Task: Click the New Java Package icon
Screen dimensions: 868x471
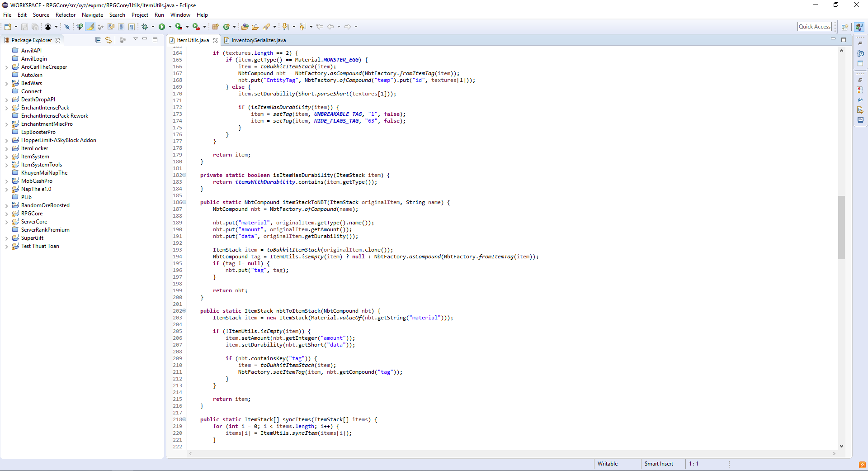Action: (216, 27)
